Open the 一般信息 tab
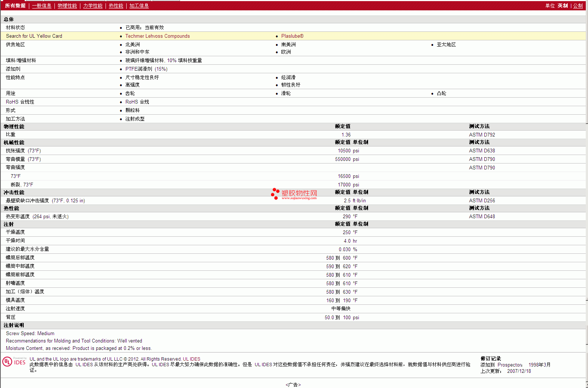Screen dimensions: 588x388 41,6
